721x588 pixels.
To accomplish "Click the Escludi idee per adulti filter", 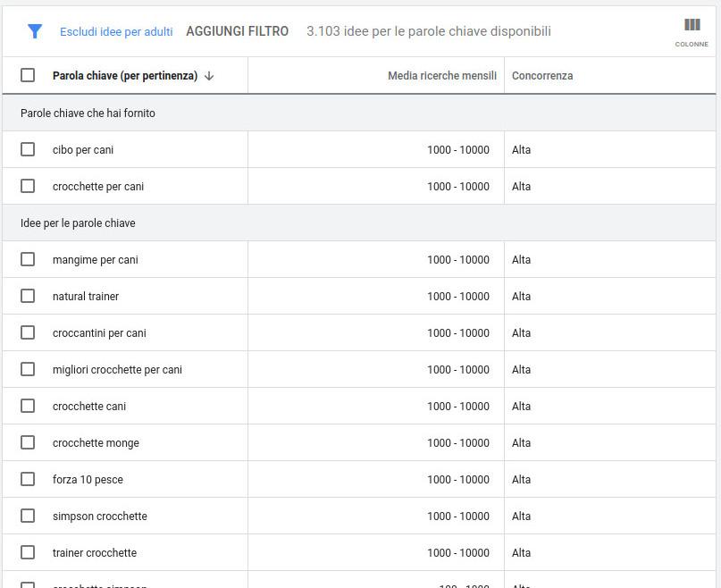I will [116, 31].
